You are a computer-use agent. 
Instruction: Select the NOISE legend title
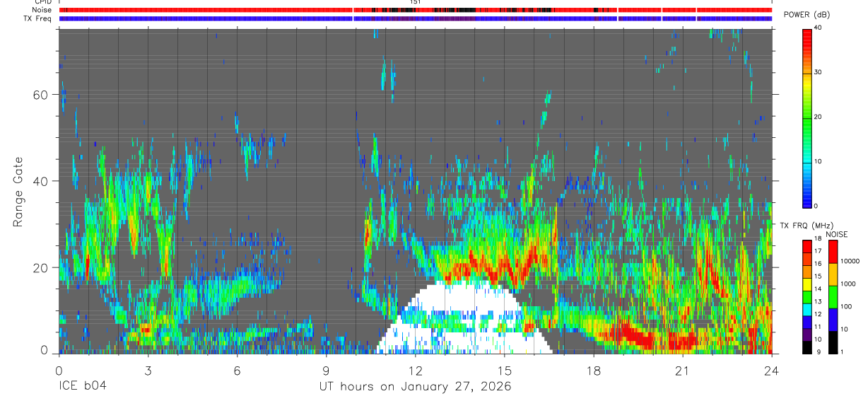[x=837, y=234]
